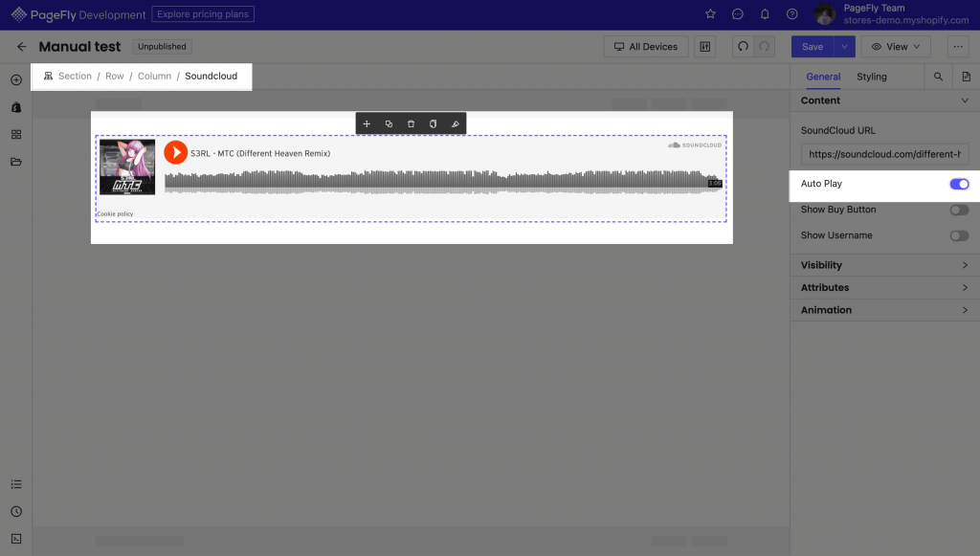This screenshot has width=980, height=556.
Task: Click the redo arrow icon
Action: coord(764,47)
